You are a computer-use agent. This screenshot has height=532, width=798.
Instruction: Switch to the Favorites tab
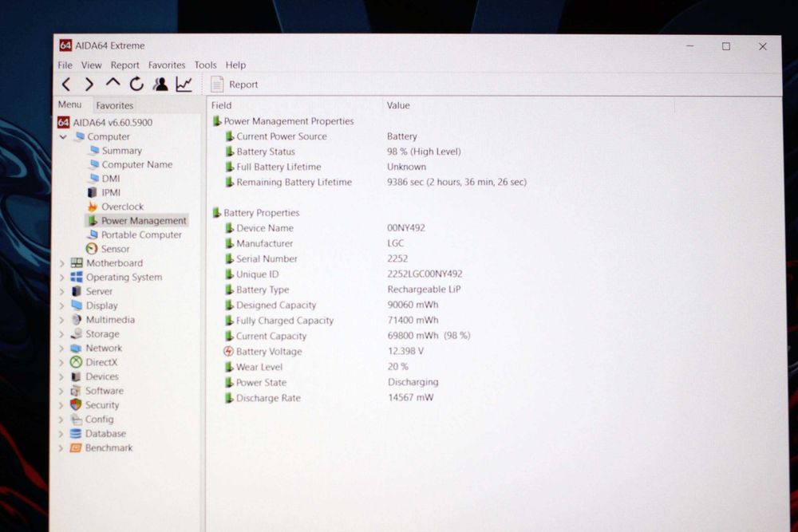pos(114,105)
